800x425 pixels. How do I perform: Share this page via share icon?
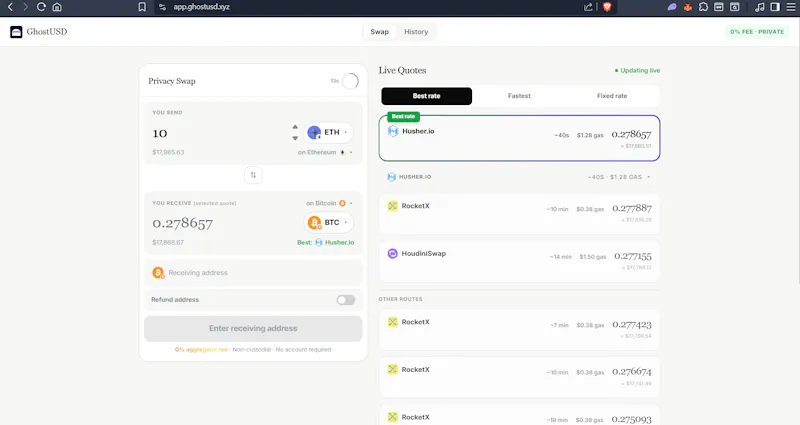[x=588, y=7]
